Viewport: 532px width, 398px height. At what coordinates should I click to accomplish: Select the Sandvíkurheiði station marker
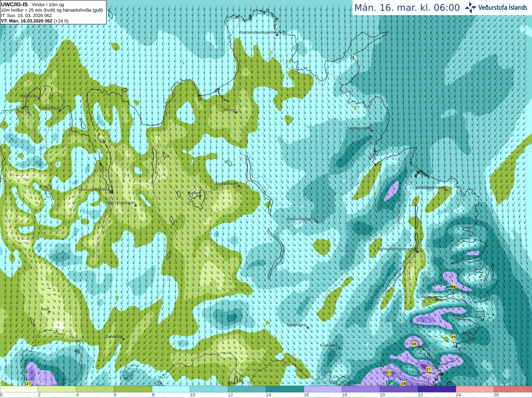tap(372, 131)
